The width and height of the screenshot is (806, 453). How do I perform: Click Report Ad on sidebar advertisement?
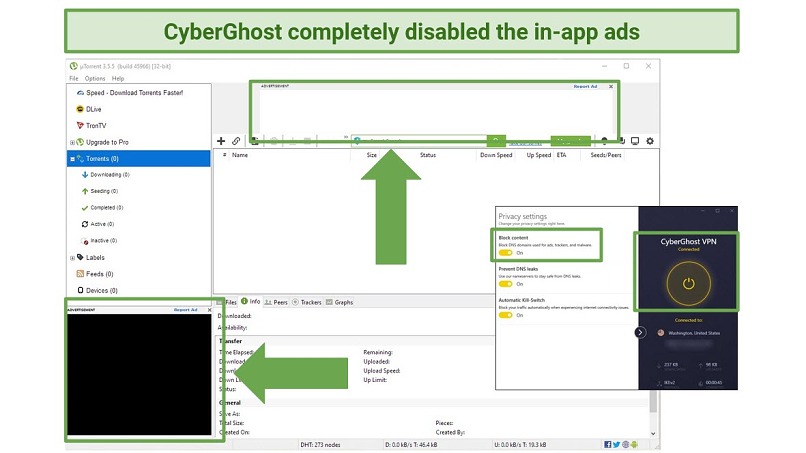[186, 310]
